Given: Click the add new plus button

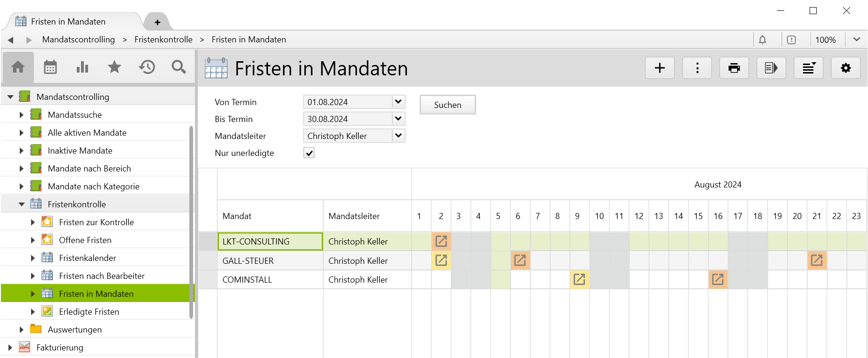Looking at the screenshot, I should point(659,68).
